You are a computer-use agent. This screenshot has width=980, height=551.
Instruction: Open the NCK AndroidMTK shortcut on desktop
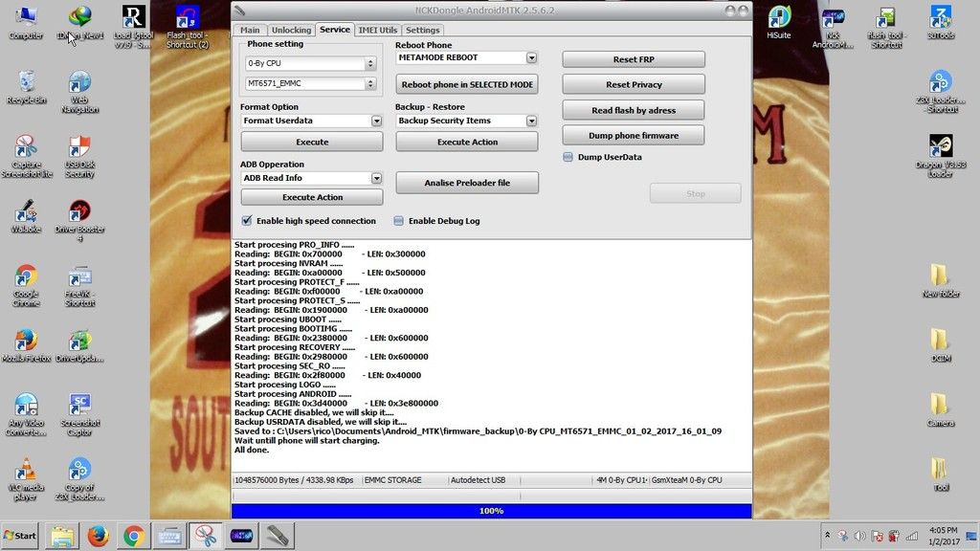coord(832,21)
